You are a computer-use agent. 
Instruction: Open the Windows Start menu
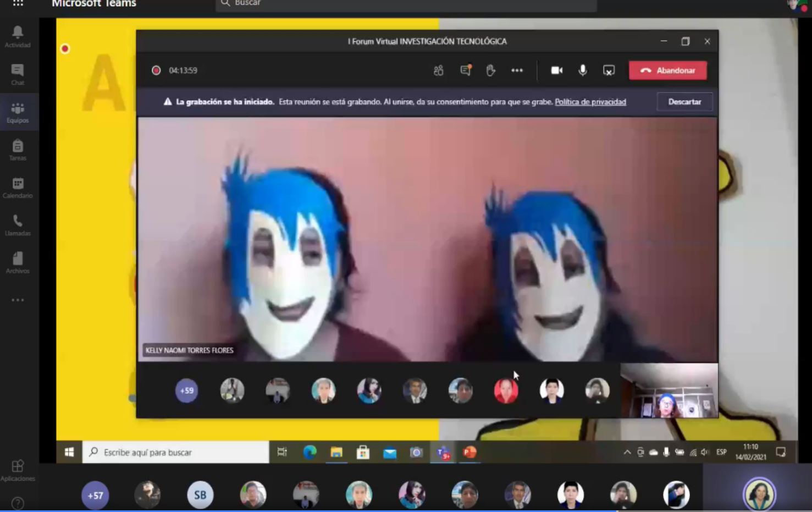69,452
